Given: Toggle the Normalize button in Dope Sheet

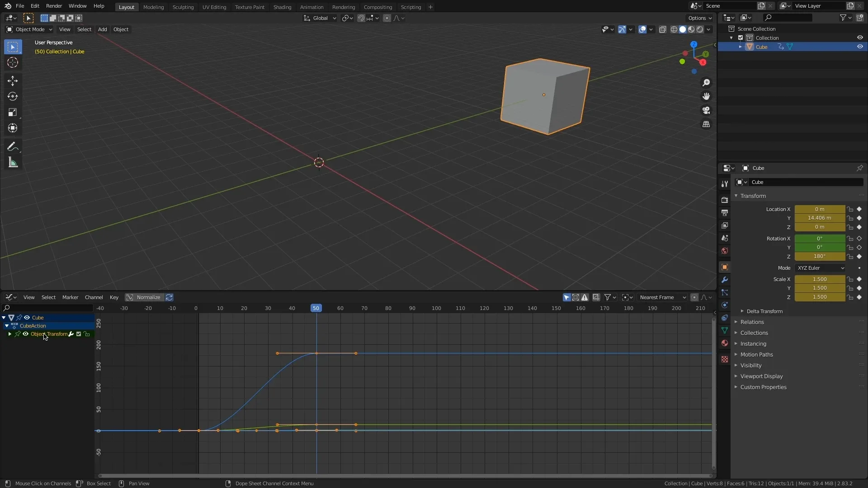Looking at the screenshot, I should pos(148,297).
